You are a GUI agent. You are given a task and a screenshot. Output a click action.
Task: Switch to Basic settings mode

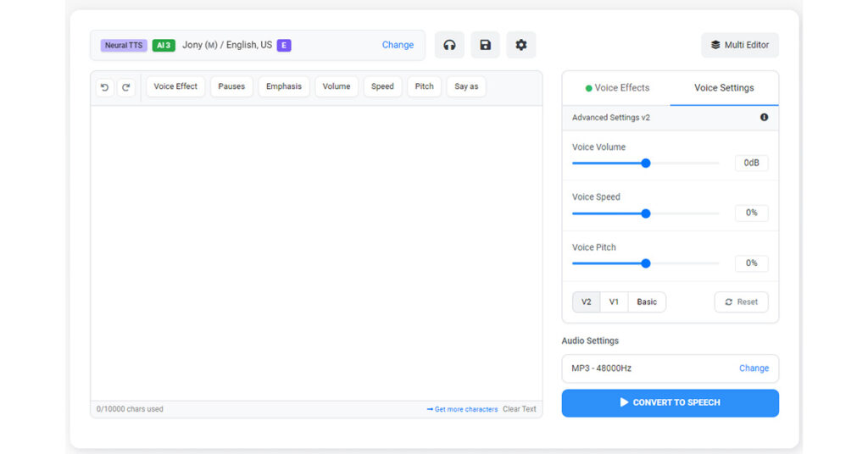[x=647, y=302]
